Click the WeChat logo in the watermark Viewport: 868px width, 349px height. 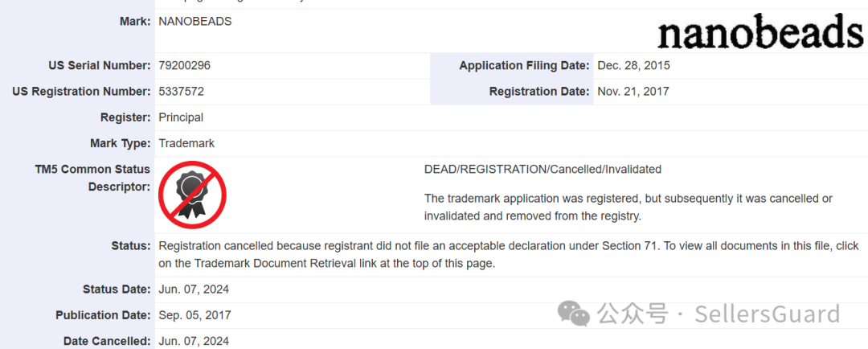point(575,313)
